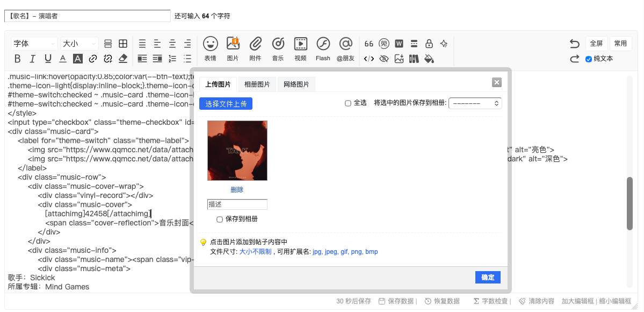Switch to the 相册图片 tab

[257, 84]
